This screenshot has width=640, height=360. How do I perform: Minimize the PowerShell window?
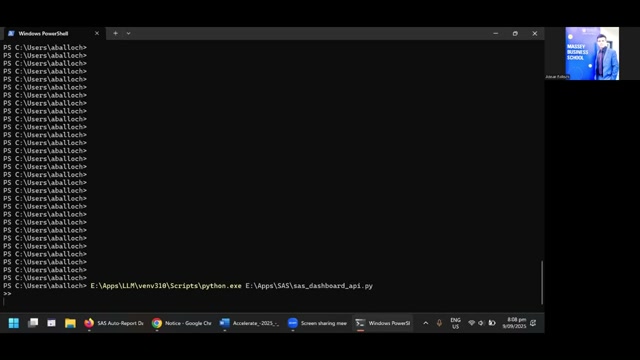(496, 33)
